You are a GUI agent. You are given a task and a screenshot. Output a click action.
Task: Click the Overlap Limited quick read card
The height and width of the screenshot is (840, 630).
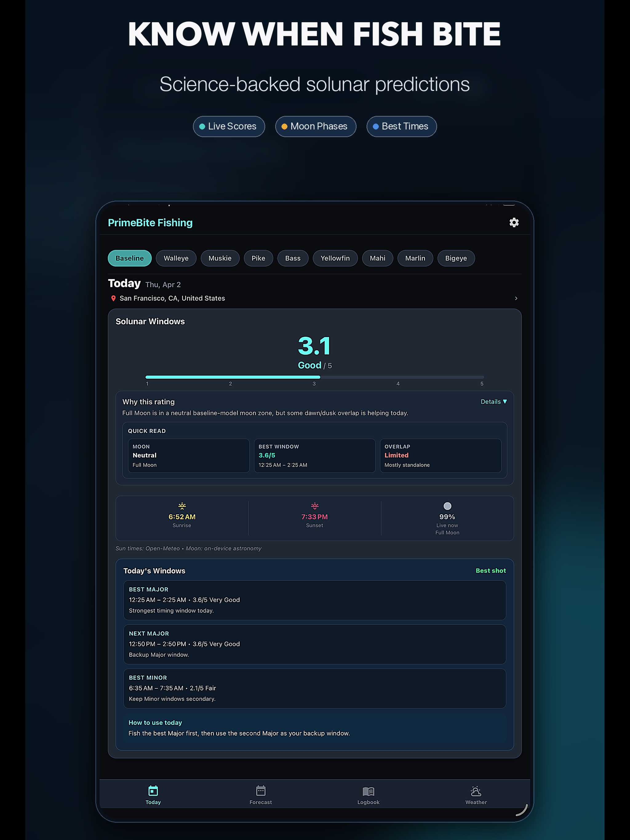441,456
